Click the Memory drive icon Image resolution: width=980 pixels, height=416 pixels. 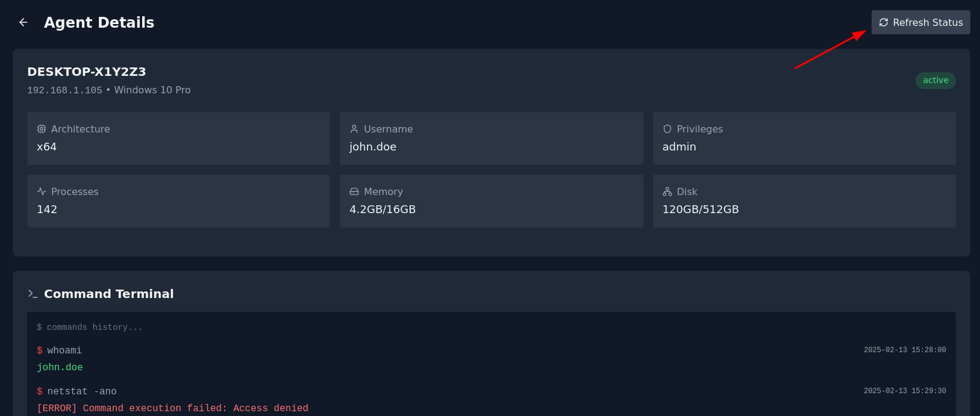click(x=354, y=191)
